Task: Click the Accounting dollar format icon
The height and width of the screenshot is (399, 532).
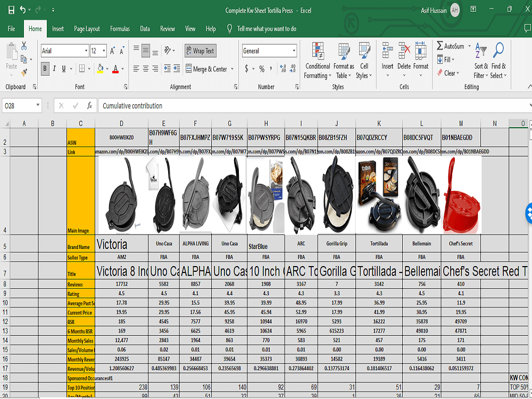Action: click(247, 69)
